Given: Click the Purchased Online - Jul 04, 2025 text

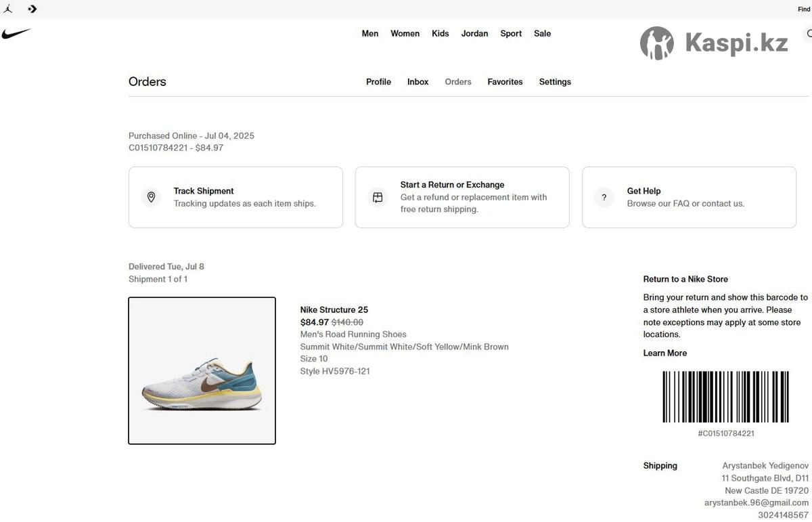Looking at the screenshot, I should (191, 135).
